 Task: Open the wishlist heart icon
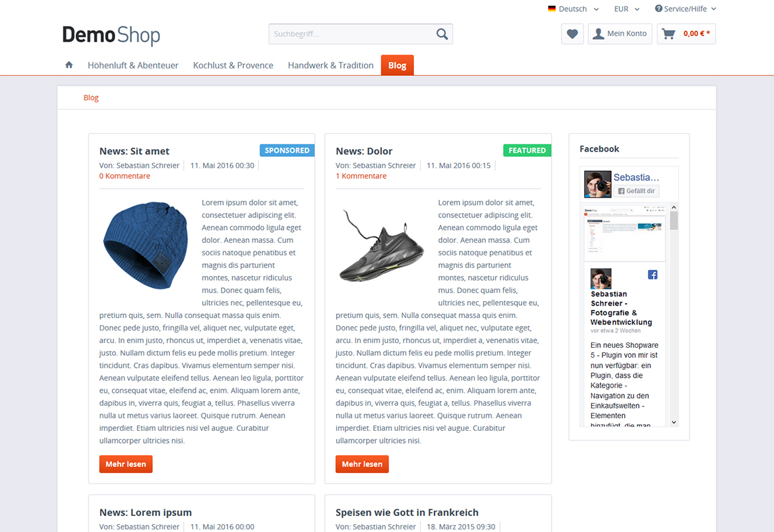[572, 34]
